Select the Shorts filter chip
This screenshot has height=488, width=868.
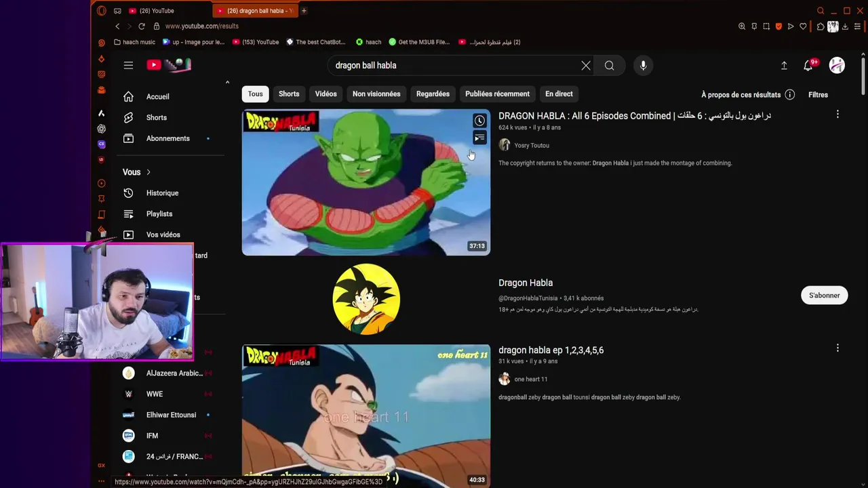289,94
